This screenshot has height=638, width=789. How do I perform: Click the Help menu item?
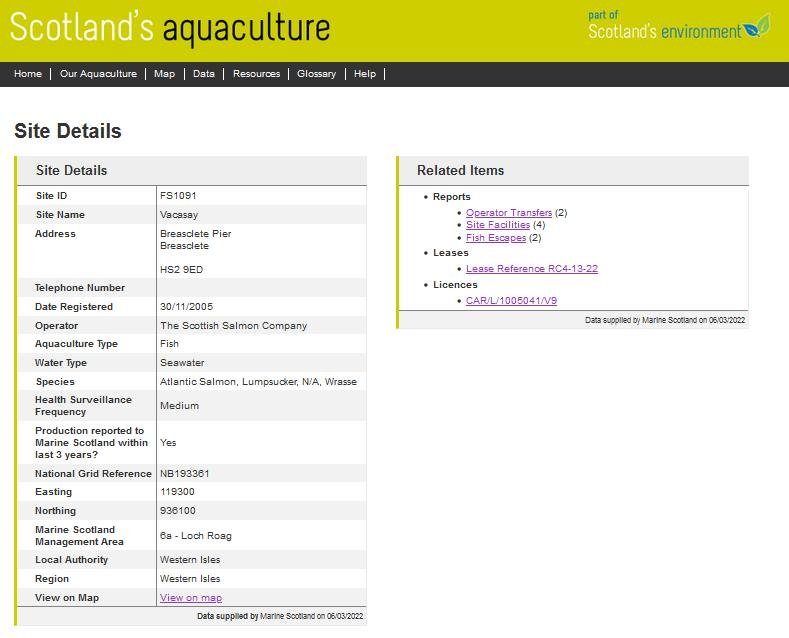coord(365,74)
